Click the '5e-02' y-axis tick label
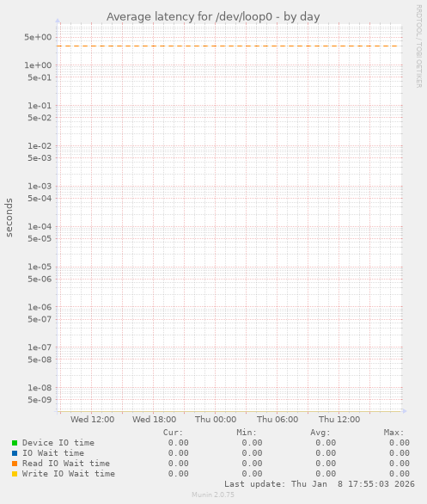This screenshot has width=427, height=504. pos(40,118)
